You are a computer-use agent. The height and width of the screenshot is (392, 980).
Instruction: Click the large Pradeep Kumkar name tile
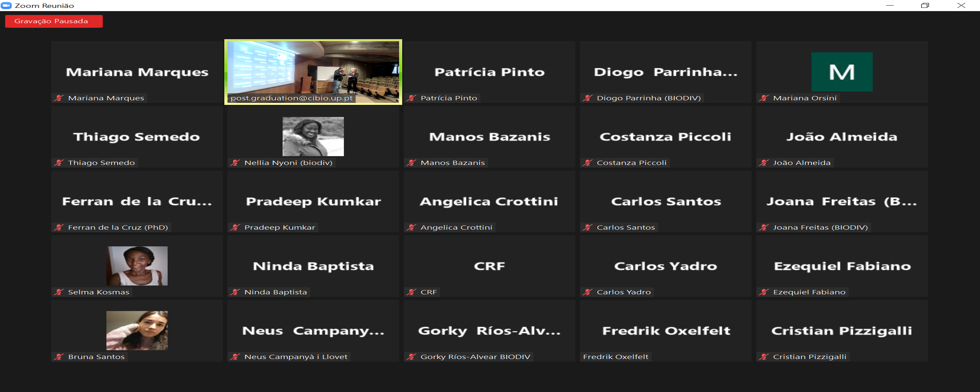(313, 201)
